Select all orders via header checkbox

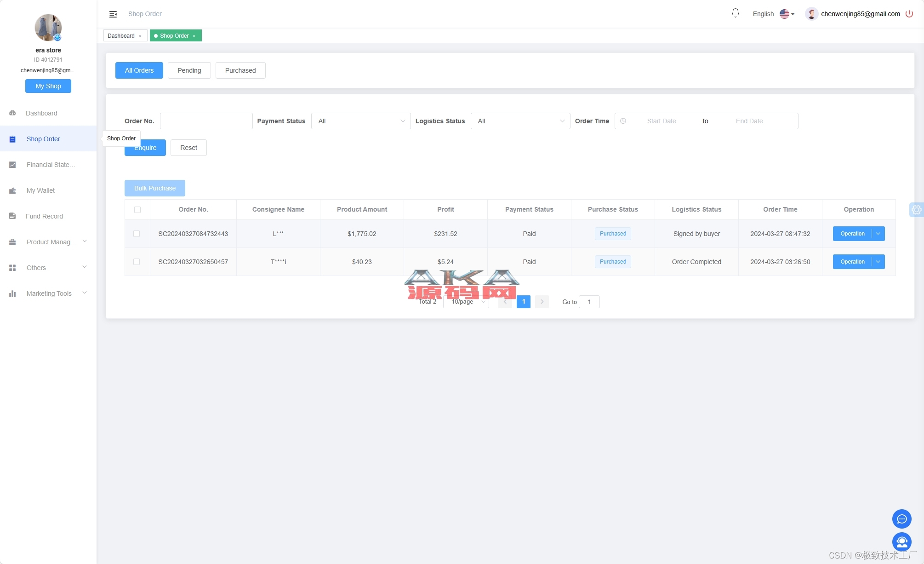coord(137,210)
